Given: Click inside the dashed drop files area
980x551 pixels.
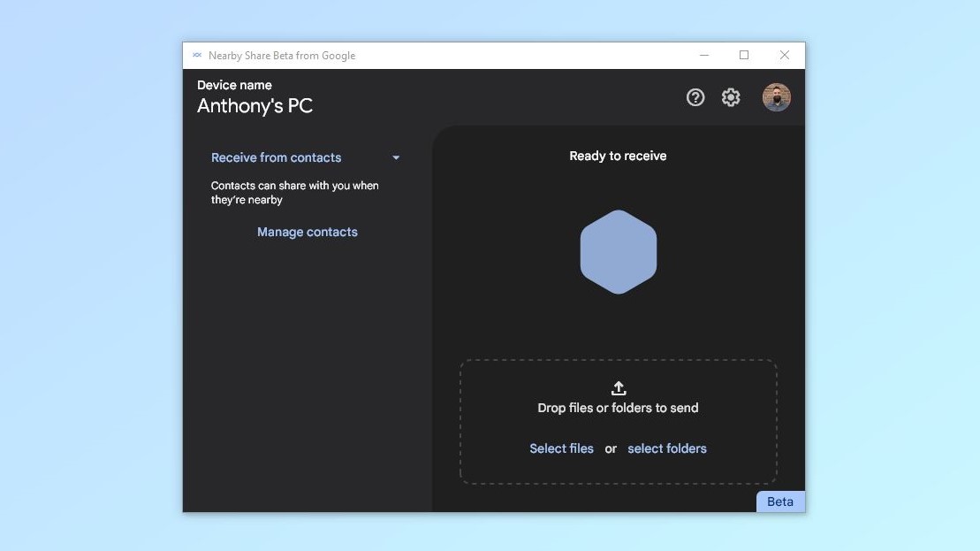Looking at the screenshot, I should [x=618, y=421].
